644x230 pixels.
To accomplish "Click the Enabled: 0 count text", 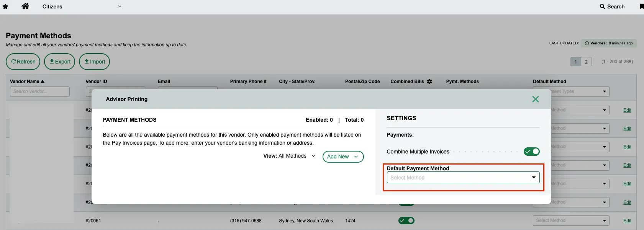I will 319,120.
